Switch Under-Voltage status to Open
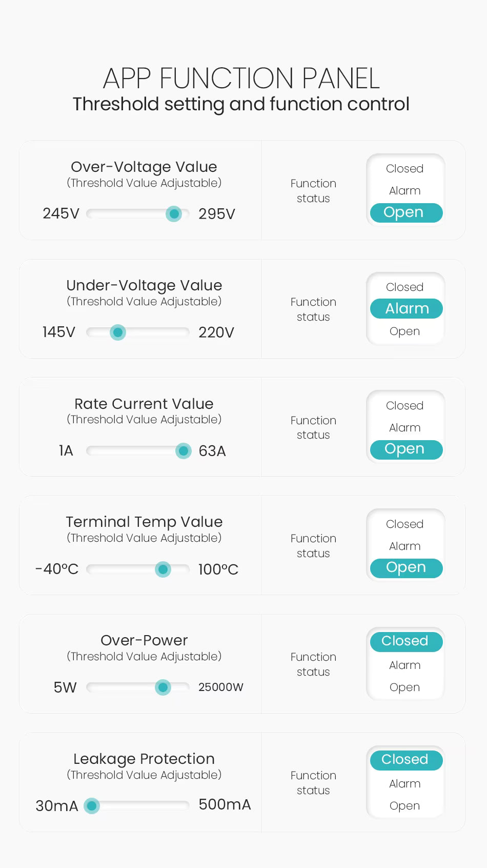This screenshot has height=868, width=487. 404,331
